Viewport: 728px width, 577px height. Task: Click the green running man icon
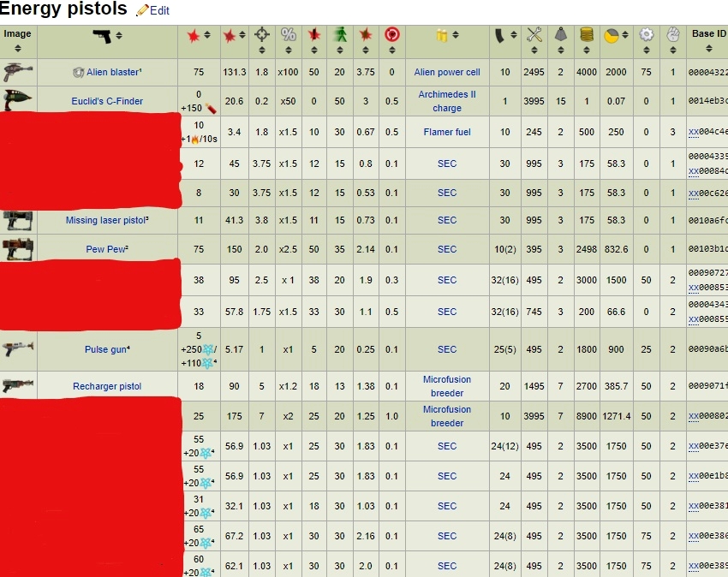pyautogui.click(x=339, y=35)
